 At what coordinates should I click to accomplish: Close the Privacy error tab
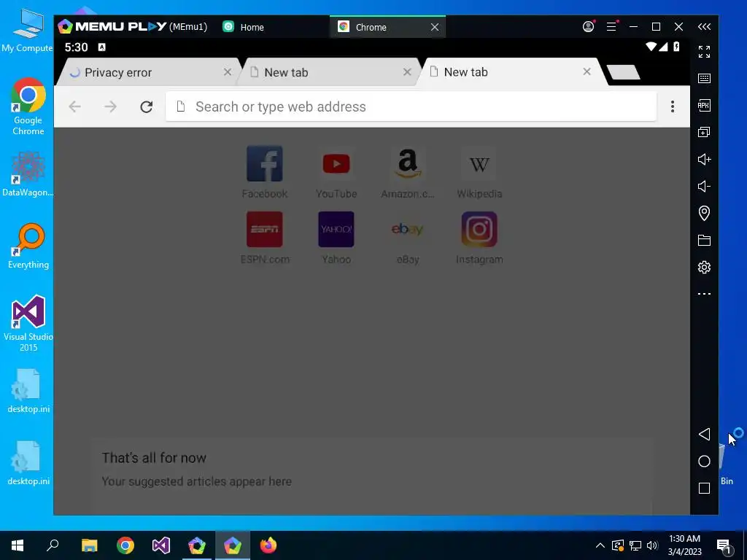(x=228, y=72)
